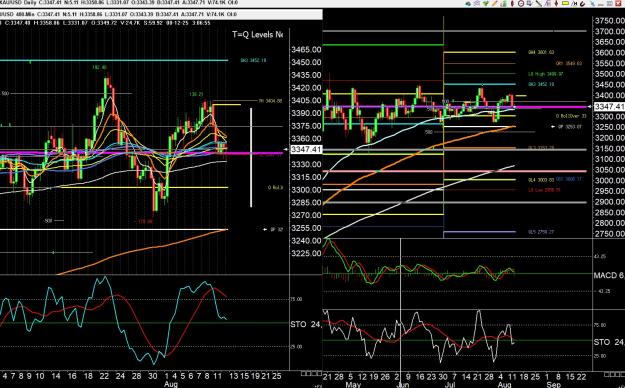Click the highlighted 3347.41 price on left axis
This screenshot has height=388, width=625.
click(x=306, y=150)
